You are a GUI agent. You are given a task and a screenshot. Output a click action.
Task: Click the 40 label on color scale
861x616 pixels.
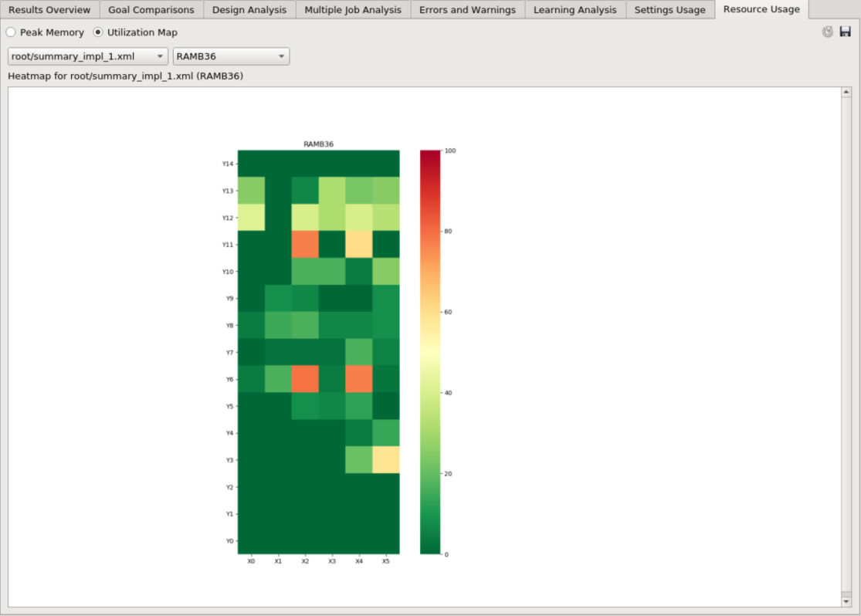(448, 393)
